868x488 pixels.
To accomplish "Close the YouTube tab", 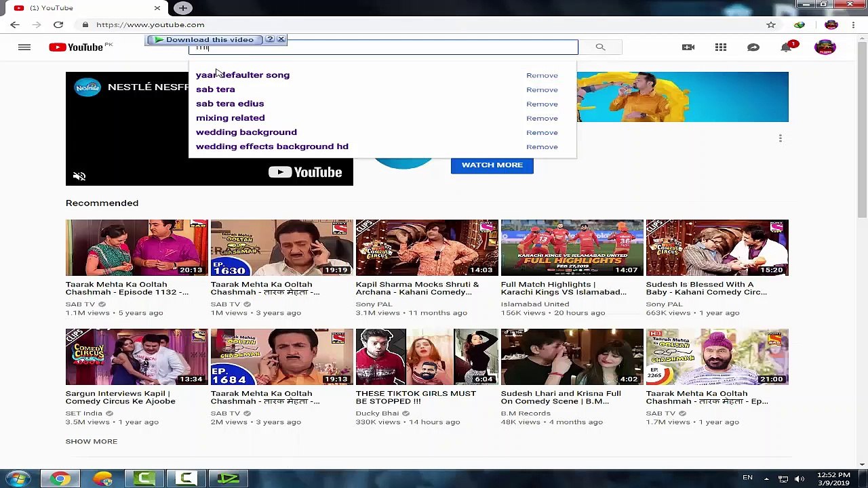I will click(157, 8).
